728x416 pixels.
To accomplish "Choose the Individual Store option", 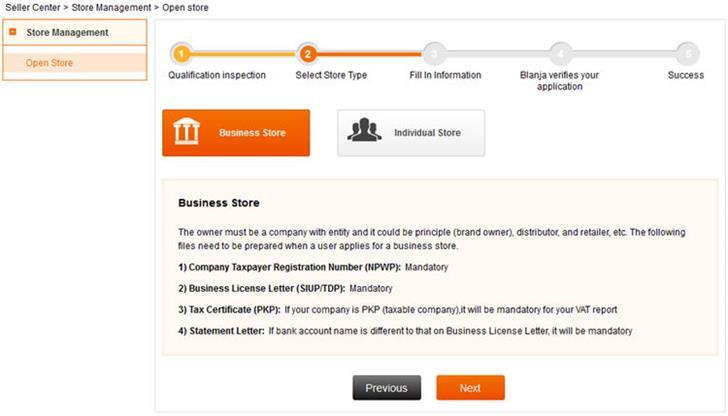I will (411, 133).
